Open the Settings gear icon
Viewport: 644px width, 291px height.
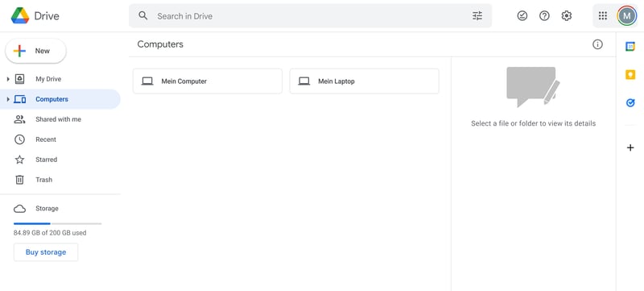tap(567, 16)
